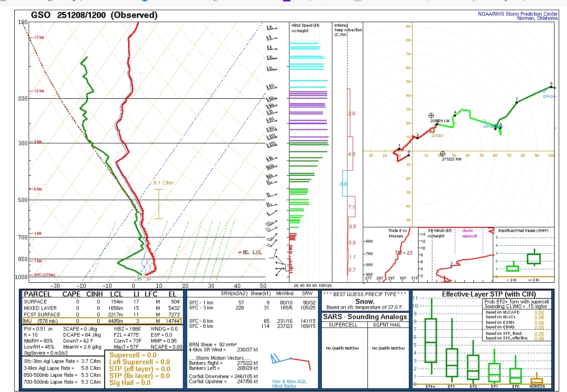Select the highlighted MU (578 mb) parcel row
This screenshot has height=392, width=567.
102,321
